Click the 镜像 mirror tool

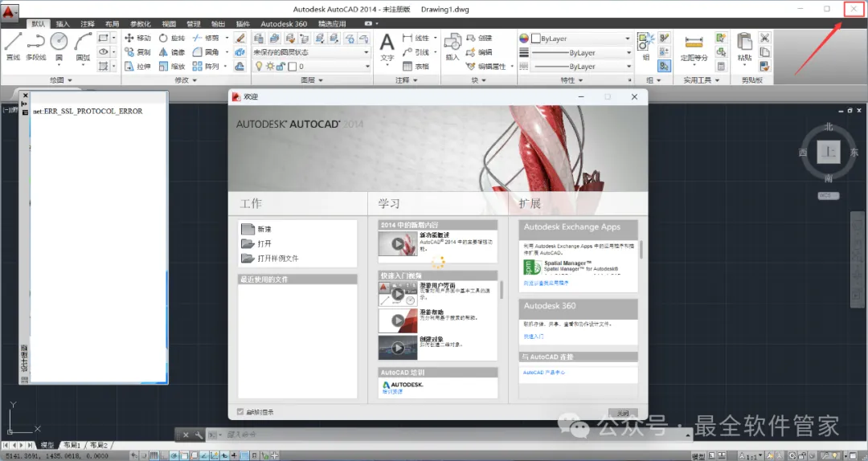click(172, 52)
